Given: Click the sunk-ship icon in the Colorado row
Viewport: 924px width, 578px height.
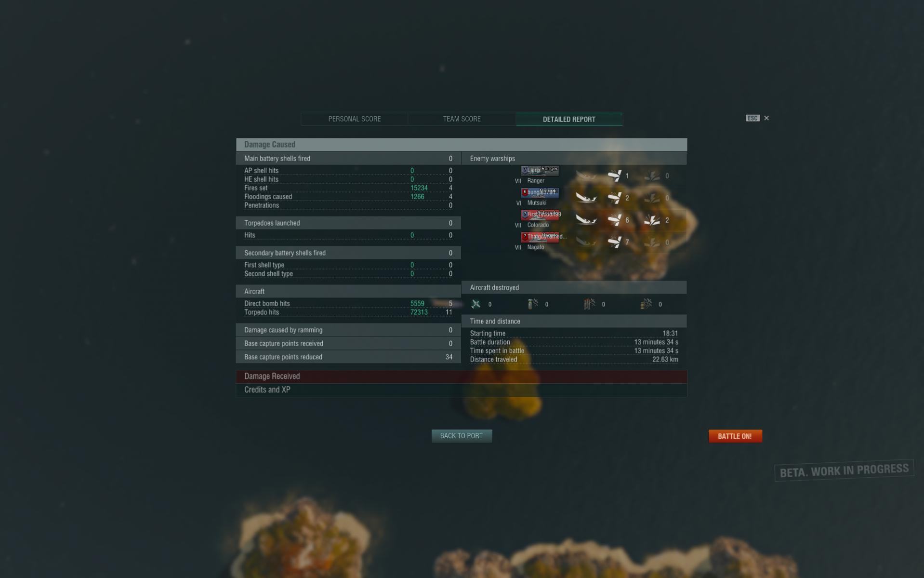Looking at the screenshot, I should (x=586, y=220).
